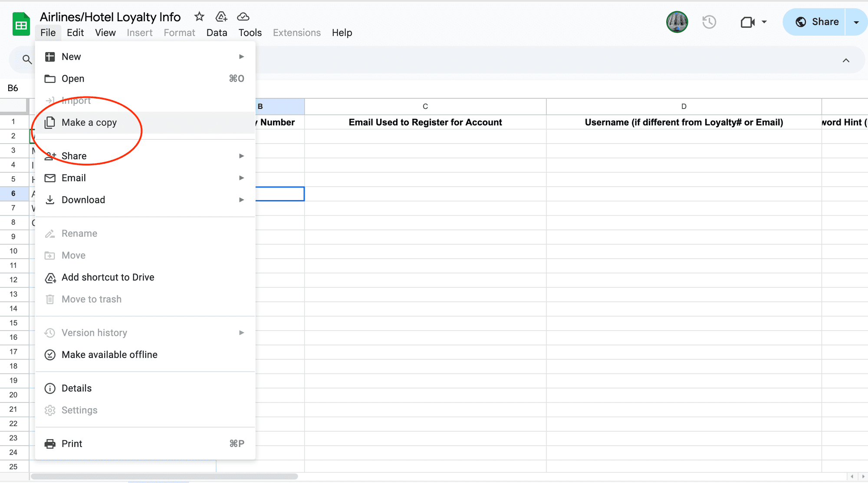Open Share button dropdown arrow
This screenshot has height=483, width=868.
(x=856, y=22)
